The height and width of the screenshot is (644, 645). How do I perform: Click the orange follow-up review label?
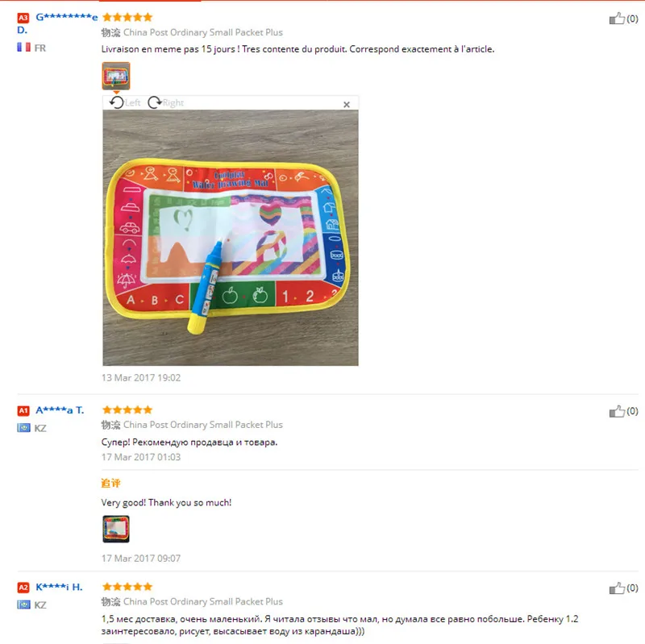[110, 484]
